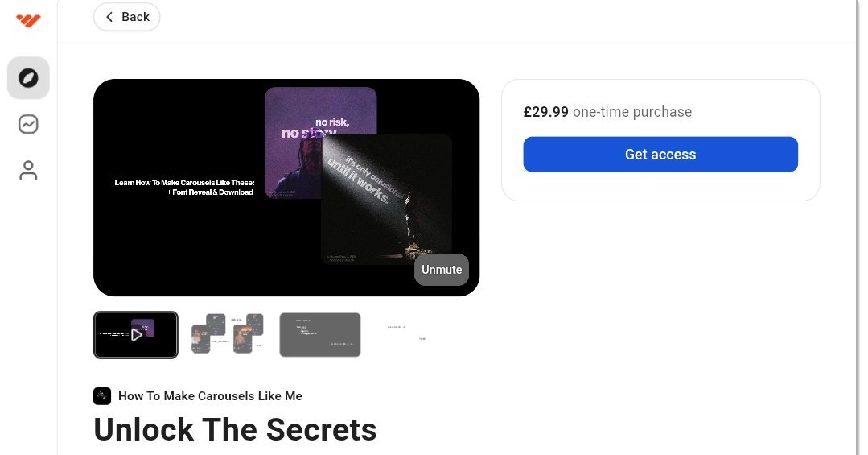Click the back chevron arrow icon
This screenshot has width=868, height=455.
point(109,17)
